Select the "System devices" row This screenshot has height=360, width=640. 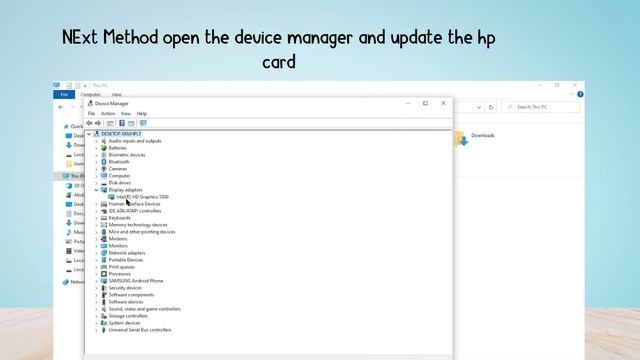[124, 323]
